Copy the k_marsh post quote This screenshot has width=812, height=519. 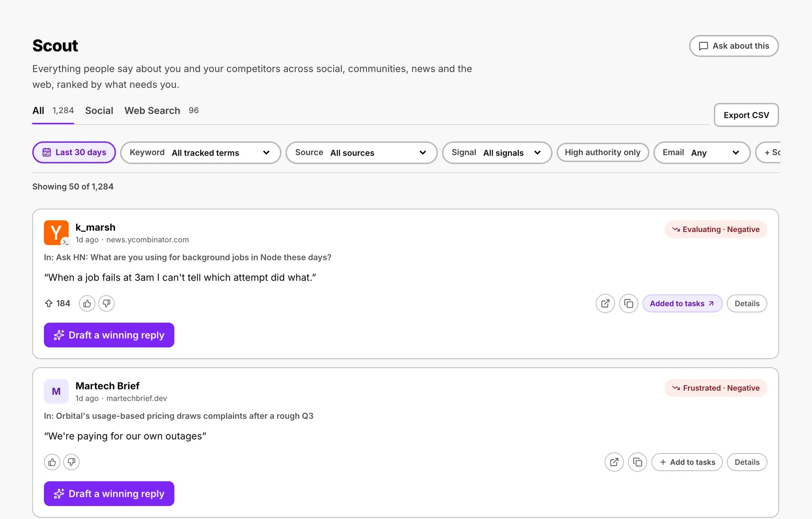point(629,304)
